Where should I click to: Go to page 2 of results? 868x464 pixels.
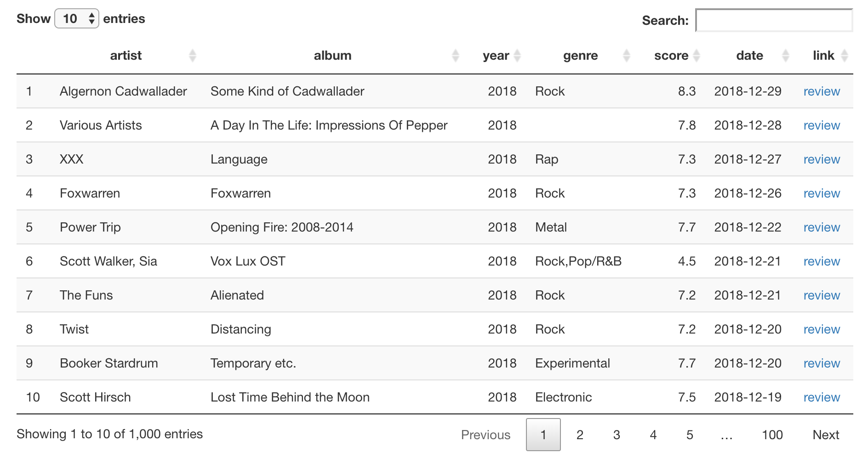coord(580,435)
